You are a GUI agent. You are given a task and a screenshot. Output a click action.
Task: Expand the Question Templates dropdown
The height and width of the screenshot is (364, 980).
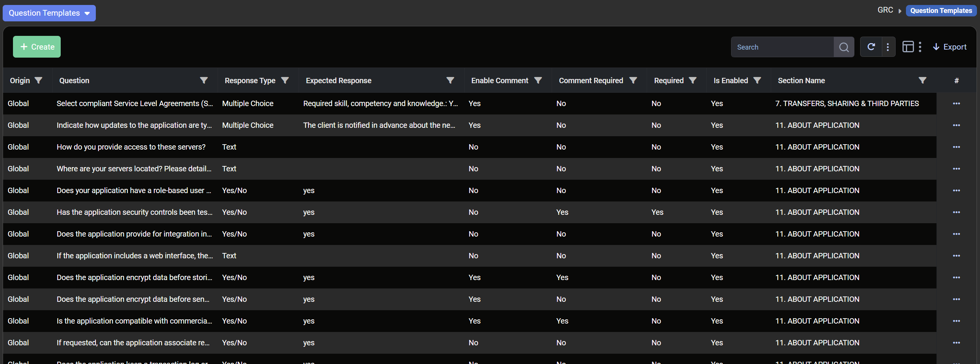49,13
